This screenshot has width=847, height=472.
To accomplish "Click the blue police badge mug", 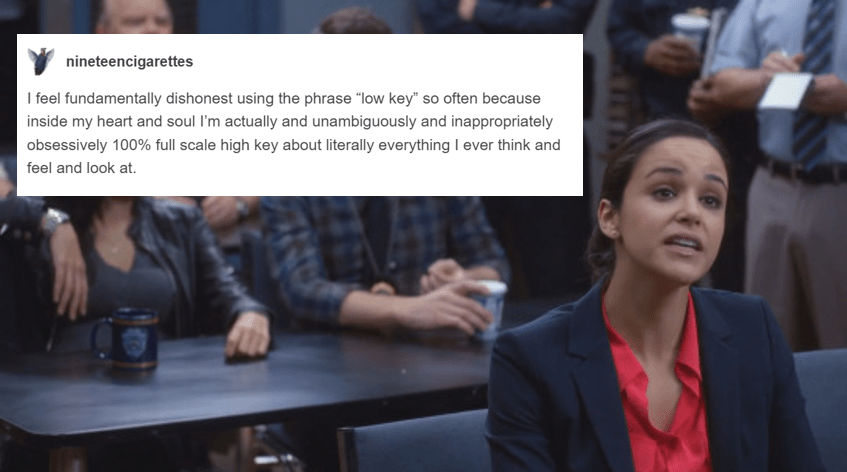I will coord(126,339).
